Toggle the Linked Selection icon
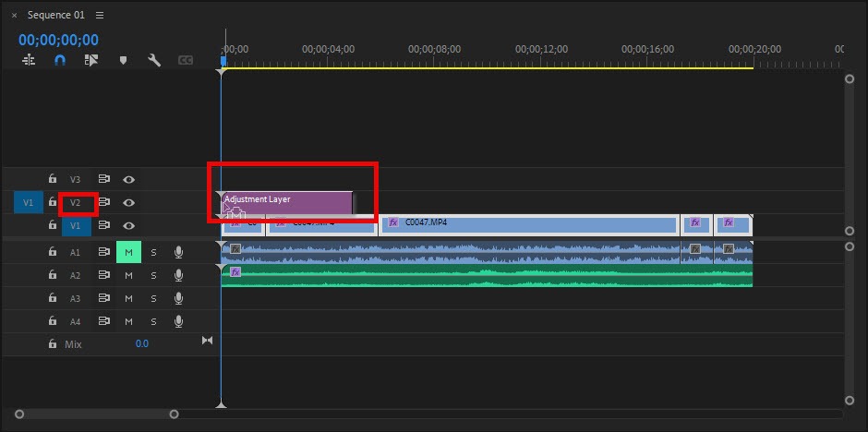This screenshot has height=432, width=868. point(90,60)
